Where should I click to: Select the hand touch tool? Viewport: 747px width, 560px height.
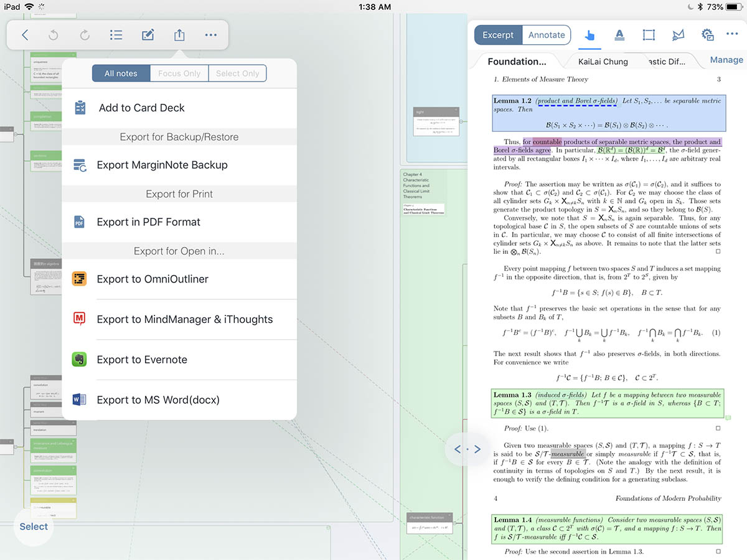pyautogui.click(x=589, y=35)
